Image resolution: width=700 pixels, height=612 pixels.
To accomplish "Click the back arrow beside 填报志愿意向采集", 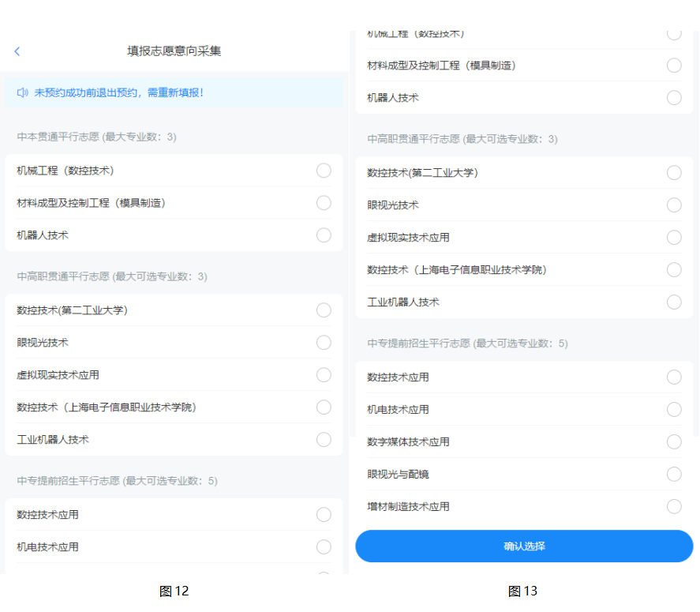I will (x=17, y=51).
